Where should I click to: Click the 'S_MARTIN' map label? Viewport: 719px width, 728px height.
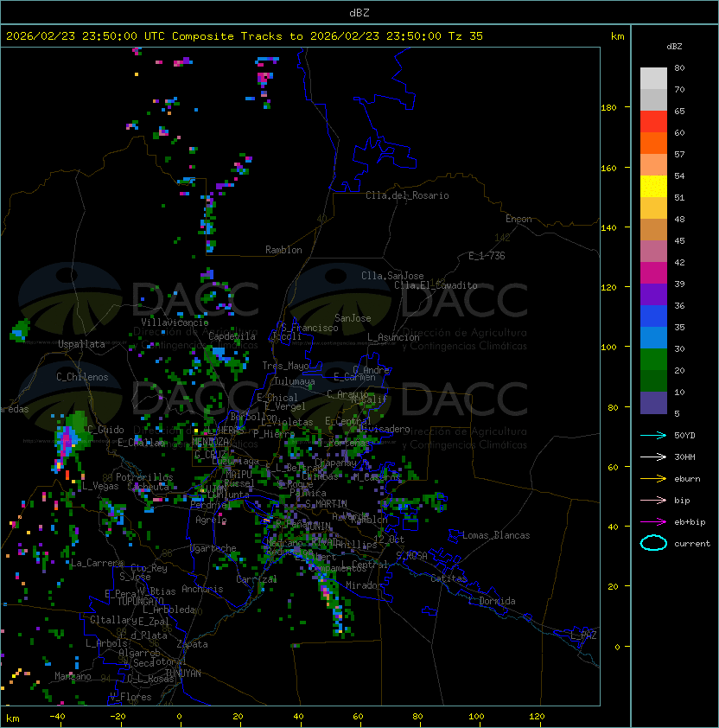[x=326, y=504]
